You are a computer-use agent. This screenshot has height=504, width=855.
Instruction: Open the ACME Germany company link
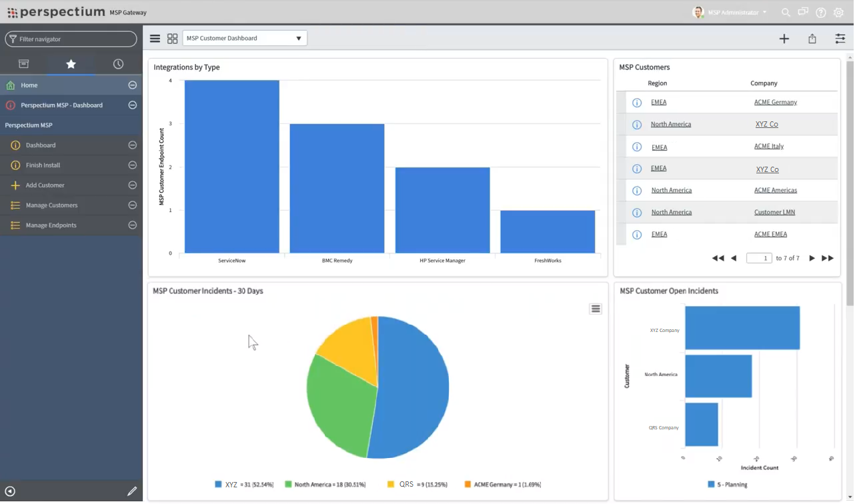(776, 102)
